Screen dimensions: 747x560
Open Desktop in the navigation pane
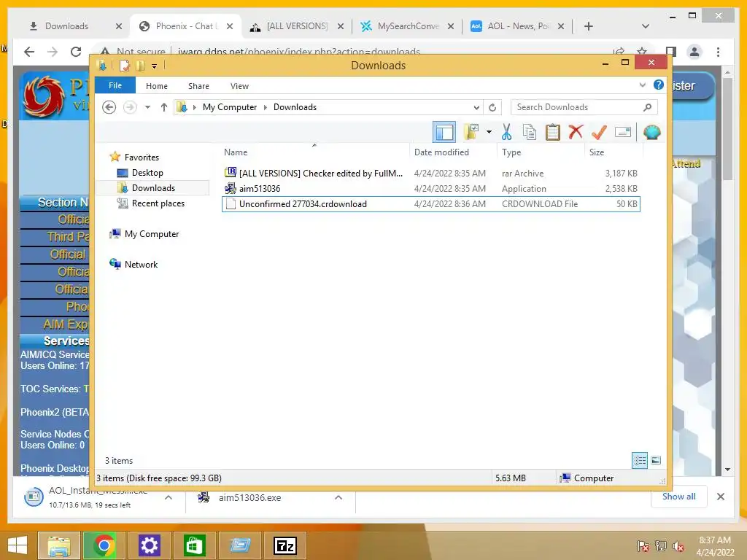point(147,172)
